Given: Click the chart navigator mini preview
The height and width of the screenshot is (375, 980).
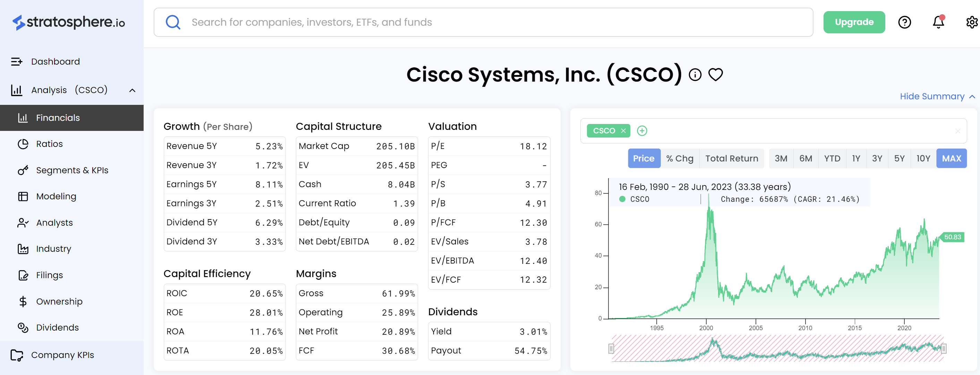Looking at the screenshot, I should (x=777, y=348).
